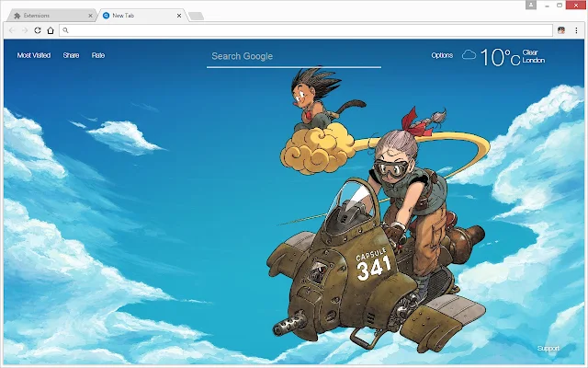Viewport: 588px width, 368px height.
Task: Click the puzzle-piece icon on Extensions tab
Action: [x=17, y=16]
